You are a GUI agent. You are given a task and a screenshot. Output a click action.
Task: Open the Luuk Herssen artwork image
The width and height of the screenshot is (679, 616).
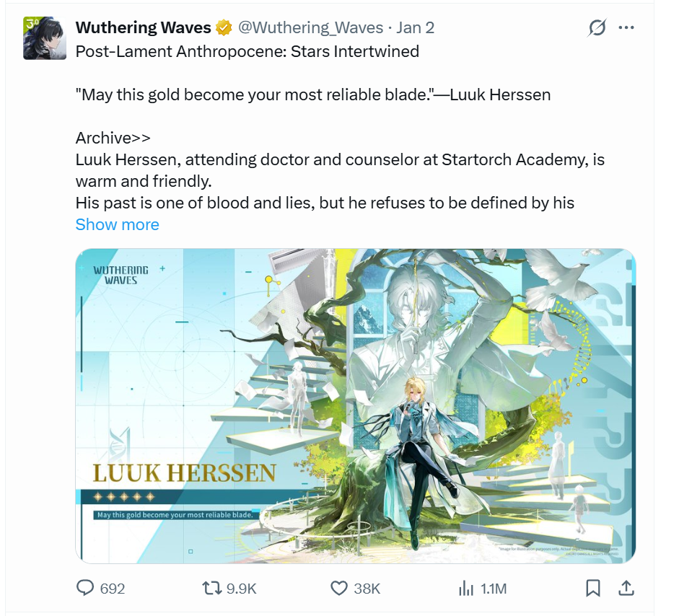[356, 406]
